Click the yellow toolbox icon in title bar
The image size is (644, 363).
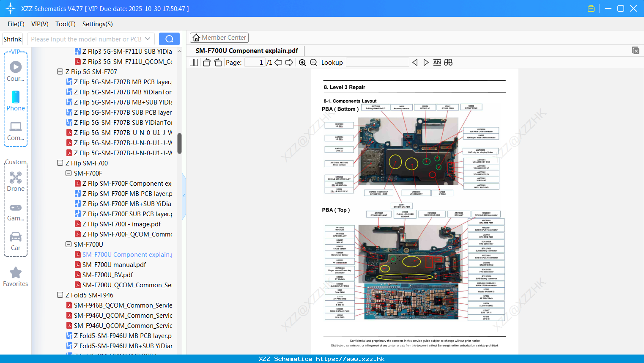[x=591, y=8]
